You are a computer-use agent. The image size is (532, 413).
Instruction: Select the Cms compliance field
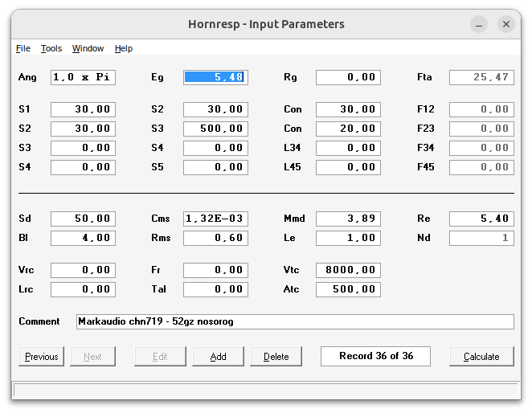coord(215,219)
